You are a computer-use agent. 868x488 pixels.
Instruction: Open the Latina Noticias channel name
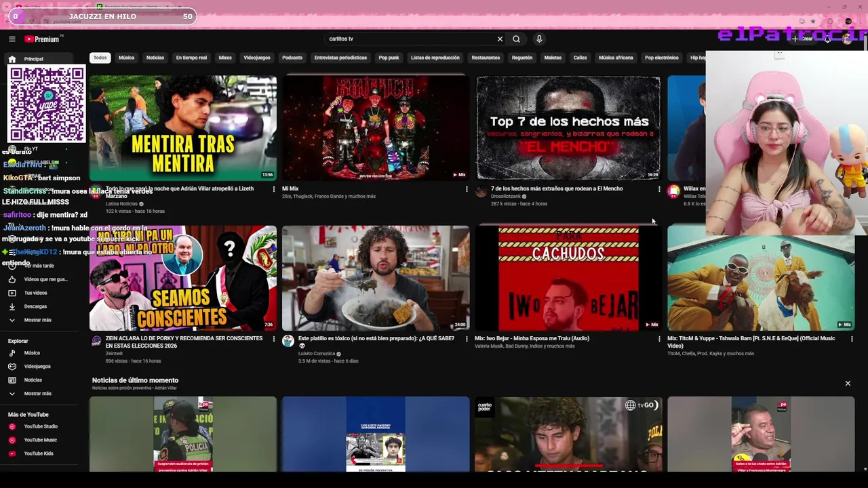121,203
